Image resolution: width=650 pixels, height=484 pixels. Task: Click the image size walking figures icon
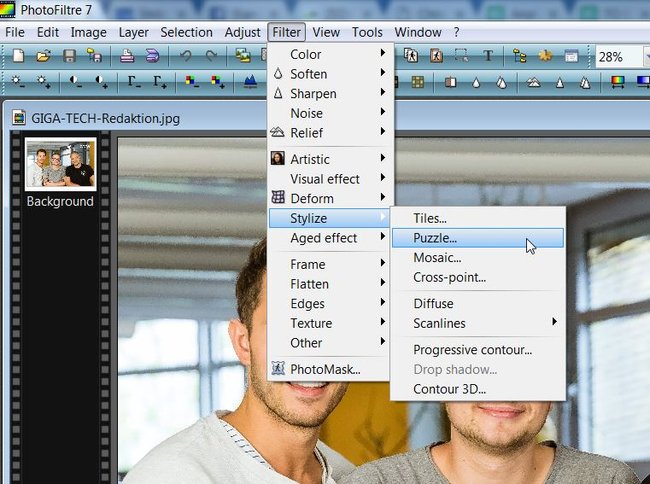click(x=411, y=56)
